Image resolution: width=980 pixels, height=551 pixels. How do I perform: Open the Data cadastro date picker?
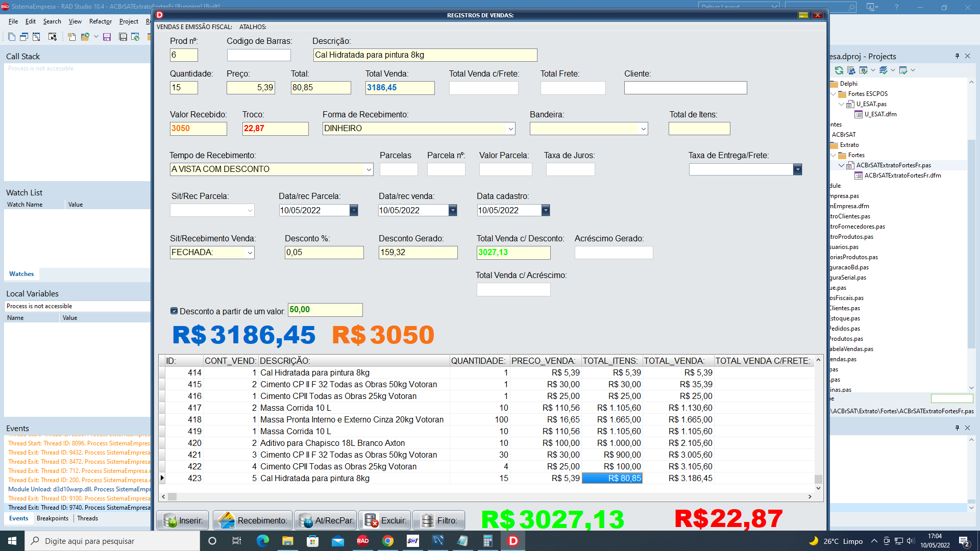(546, 210)
